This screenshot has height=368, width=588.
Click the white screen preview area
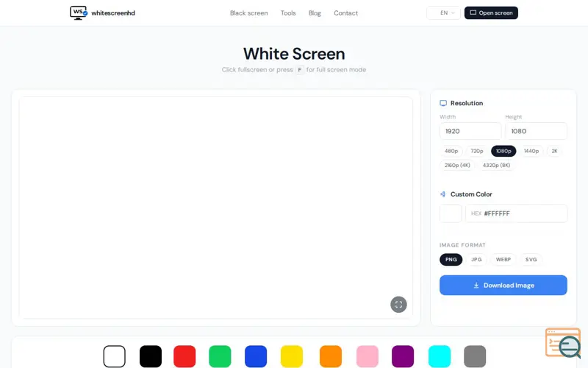point(216,208)
